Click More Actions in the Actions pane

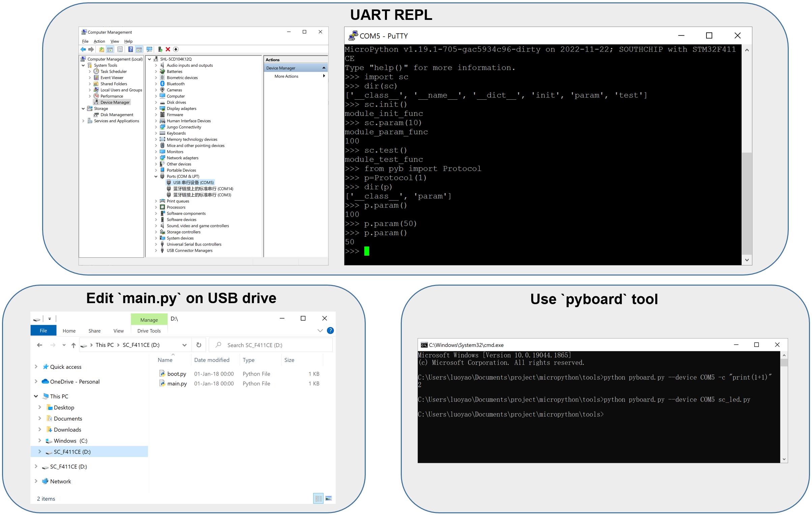pyautogui.click(x=286, y=76)
